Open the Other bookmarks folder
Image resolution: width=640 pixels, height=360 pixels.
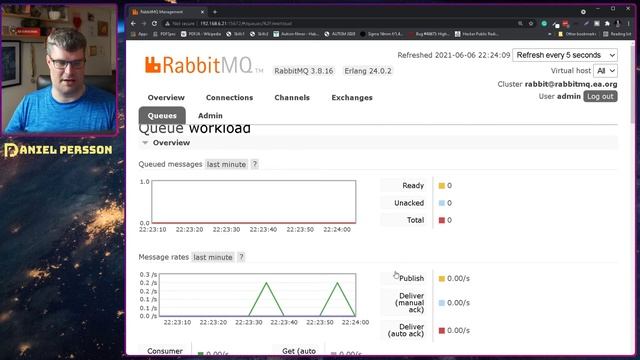click(x=577, y=34)
